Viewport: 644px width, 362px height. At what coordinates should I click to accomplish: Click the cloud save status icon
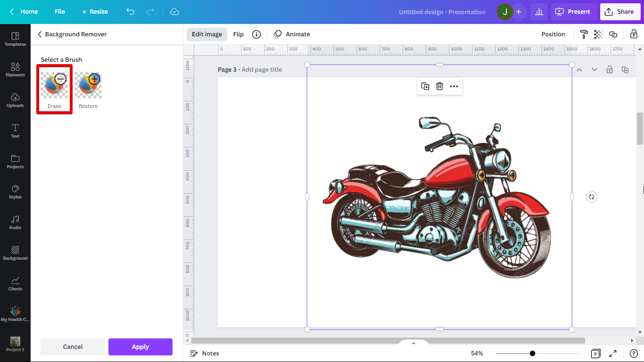[174, 12]
